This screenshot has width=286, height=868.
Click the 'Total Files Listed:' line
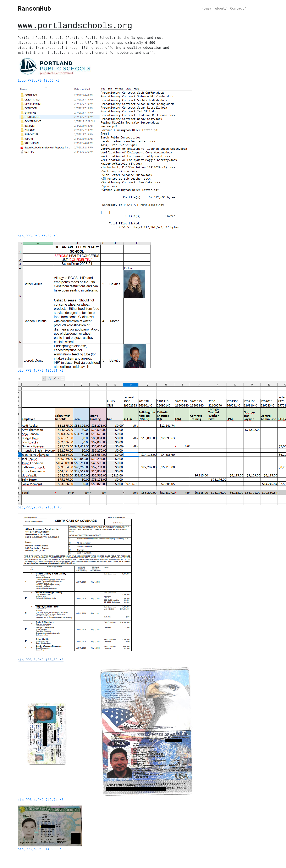[124, 223]
